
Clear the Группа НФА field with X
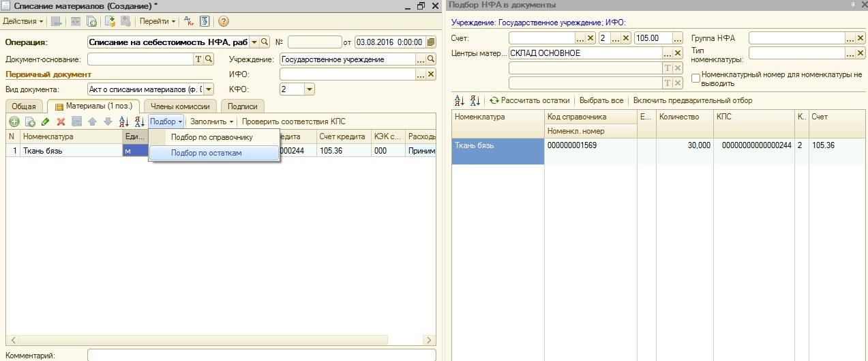point(860,38)
